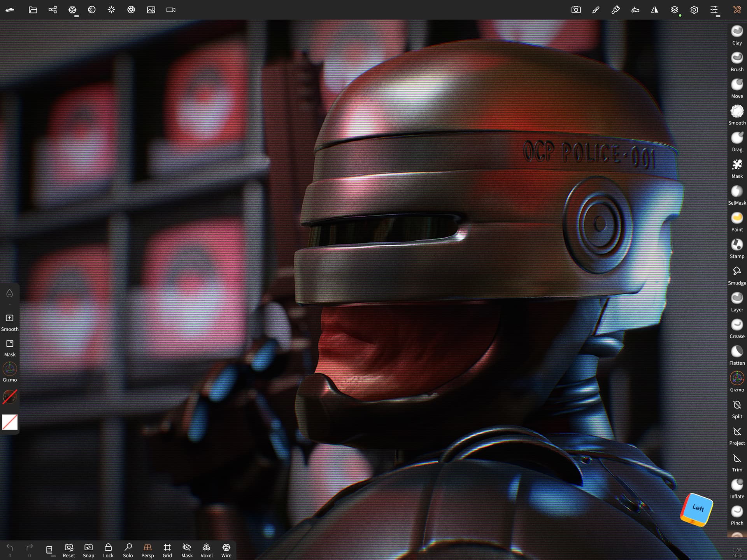Image resolution: width=747 pixels, height=560 pixels.
Task: Open the Files folder menu
Action: 33,10
